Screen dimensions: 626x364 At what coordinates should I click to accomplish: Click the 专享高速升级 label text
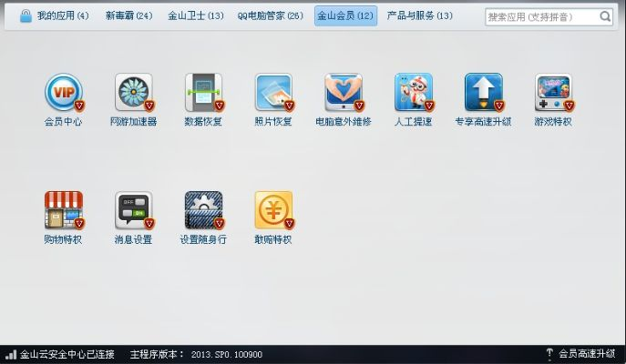(483, 122)
